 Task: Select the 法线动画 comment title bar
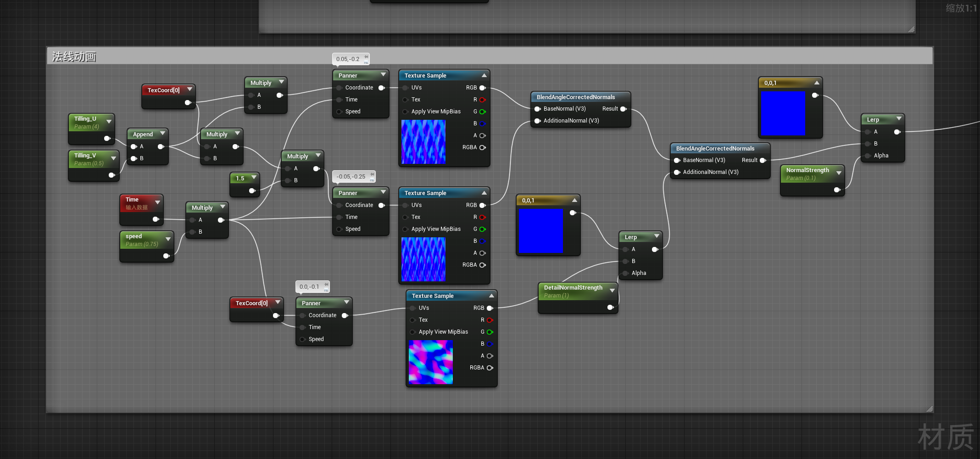490,56
